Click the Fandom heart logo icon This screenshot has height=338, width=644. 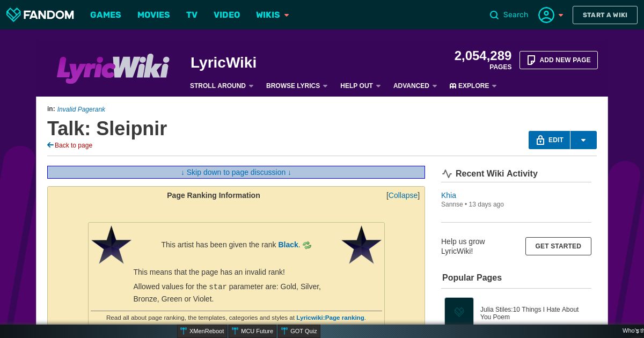pyautogui.click(x=13, y=14)
